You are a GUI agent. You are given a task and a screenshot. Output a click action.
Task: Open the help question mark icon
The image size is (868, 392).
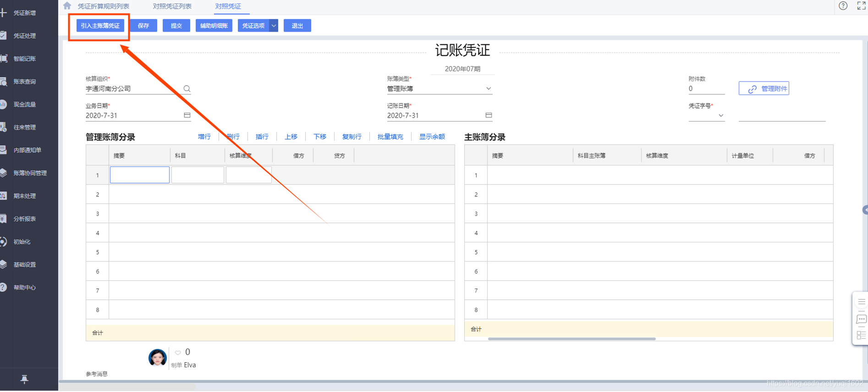click(x=843, y=6)
